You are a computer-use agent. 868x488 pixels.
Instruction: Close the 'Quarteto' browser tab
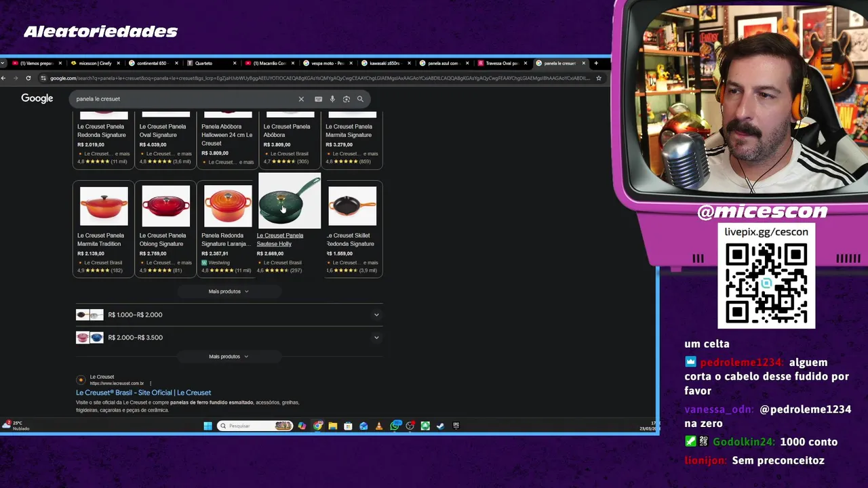[x=235, y=63]
